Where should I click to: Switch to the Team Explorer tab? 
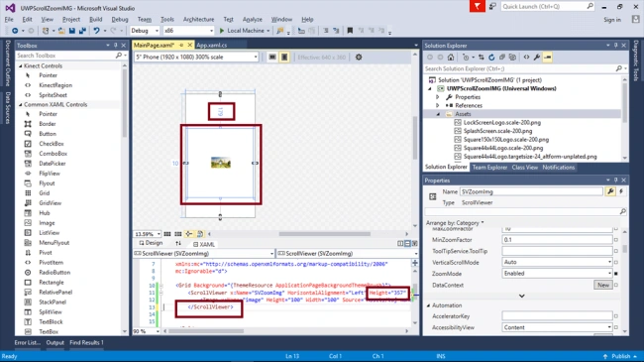coord(489,168)
